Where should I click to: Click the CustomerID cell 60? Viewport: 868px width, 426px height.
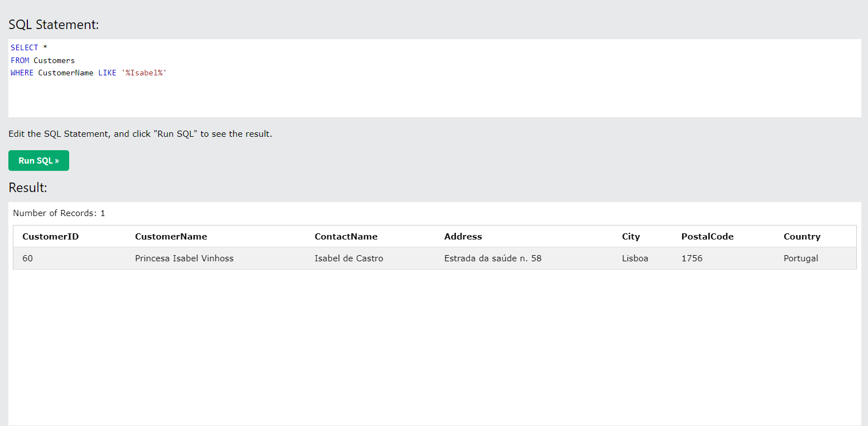pos(28,259)
